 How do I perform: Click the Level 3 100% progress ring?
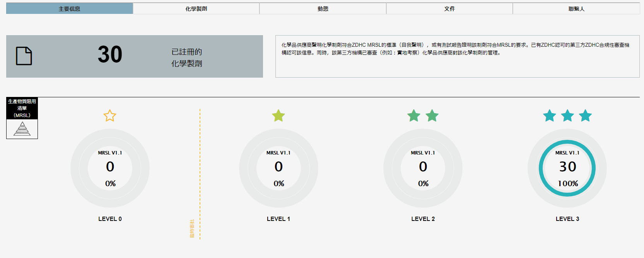coord(567,168)
